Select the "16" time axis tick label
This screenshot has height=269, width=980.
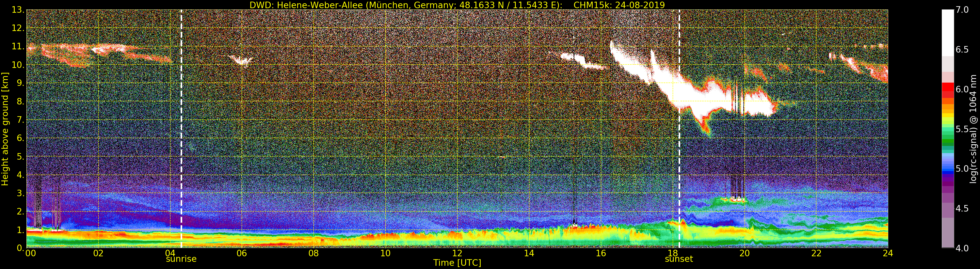coord(601,253)
